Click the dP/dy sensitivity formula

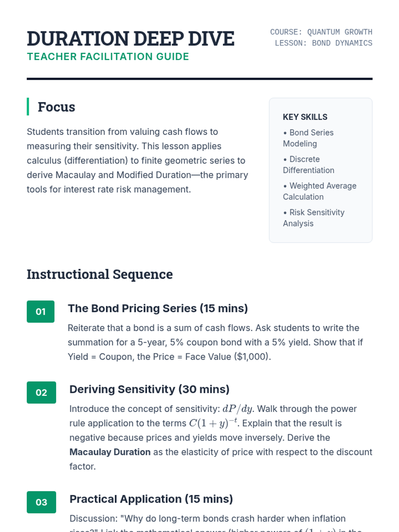237,409
